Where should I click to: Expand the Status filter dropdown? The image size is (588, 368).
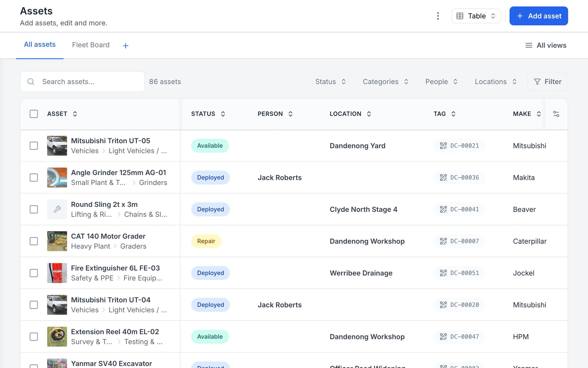pos(331,82)
